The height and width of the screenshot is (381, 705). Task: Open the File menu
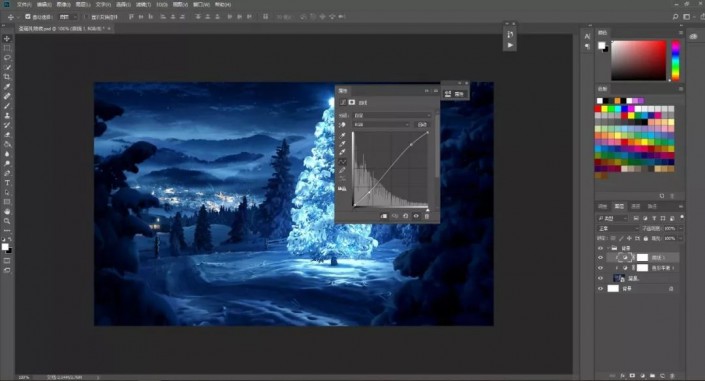24,4
